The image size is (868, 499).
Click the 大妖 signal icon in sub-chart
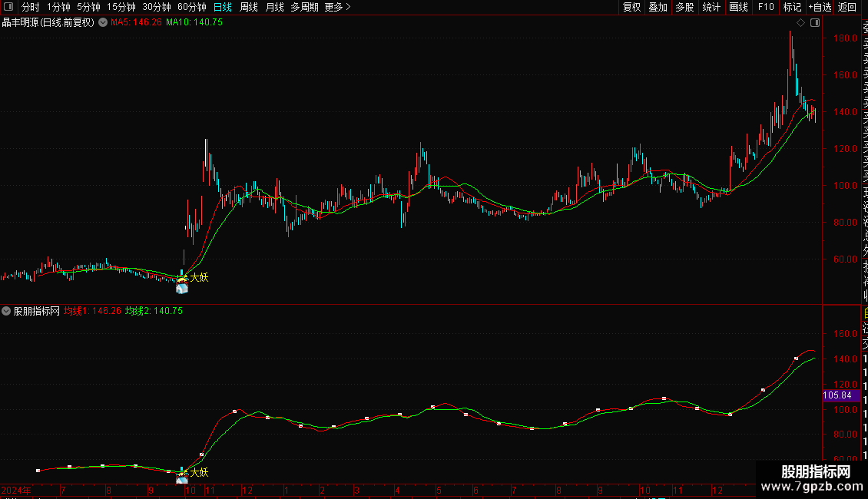[x=181, y=478]
